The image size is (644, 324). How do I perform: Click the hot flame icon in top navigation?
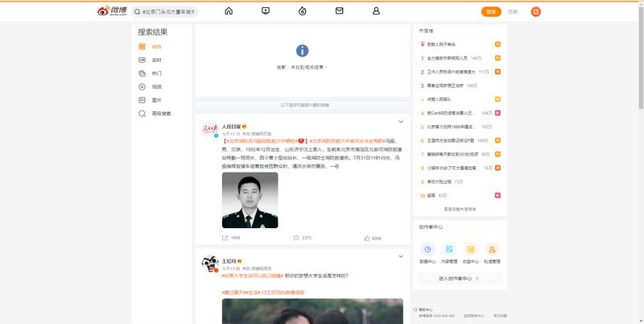[x=303, y=11]
